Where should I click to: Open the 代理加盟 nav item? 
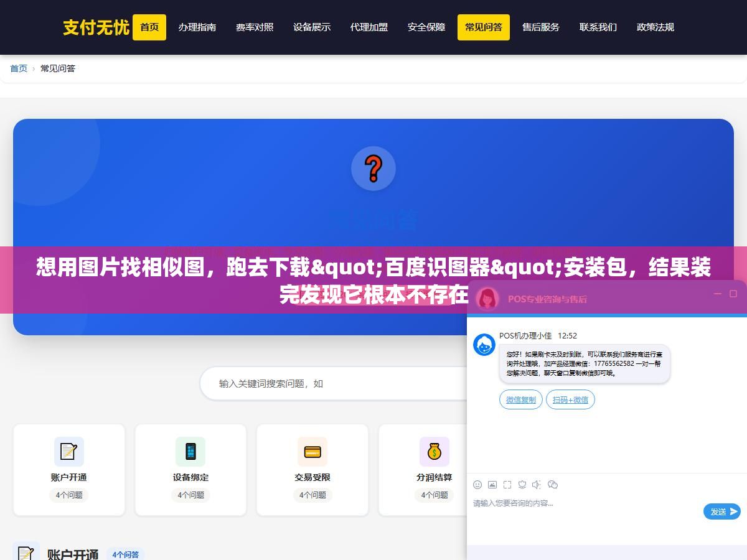(369, 27)
